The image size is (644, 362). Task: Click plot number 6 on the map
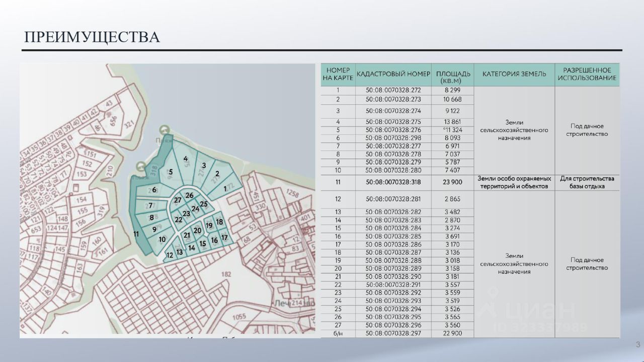[x=154, y=190]
